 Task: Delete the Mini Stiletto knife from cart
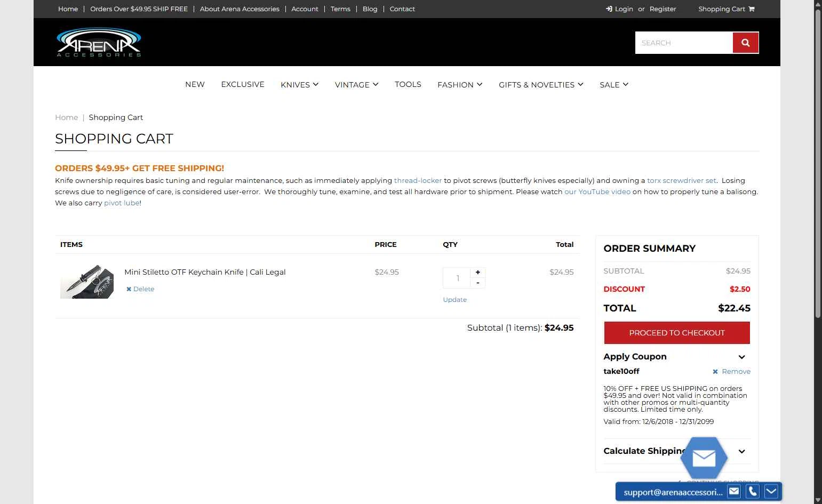140,289
